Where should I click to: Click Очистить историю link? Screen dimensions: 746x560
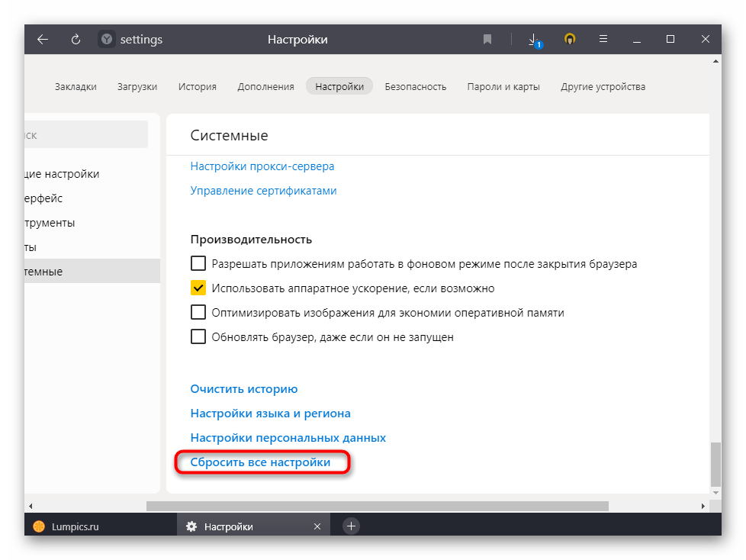point(243,388)
